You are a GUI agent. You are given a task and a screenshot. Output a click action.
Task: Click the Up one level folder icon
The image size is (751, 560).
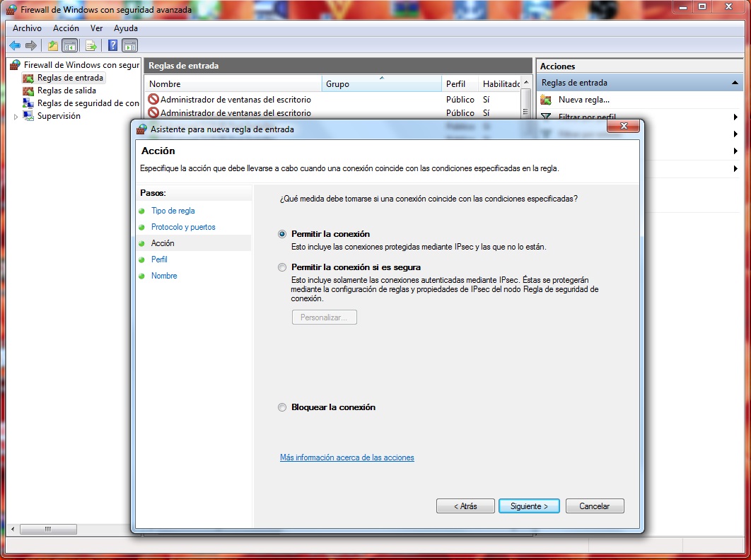(x=53, y=45)
